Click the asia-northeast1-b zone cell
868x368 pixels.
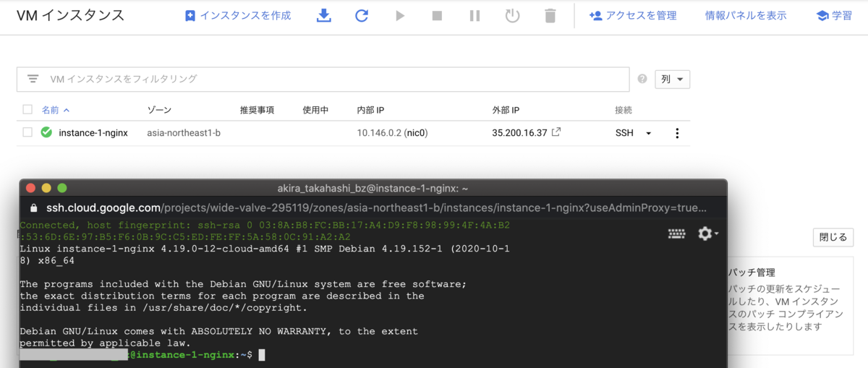[184, 133]
